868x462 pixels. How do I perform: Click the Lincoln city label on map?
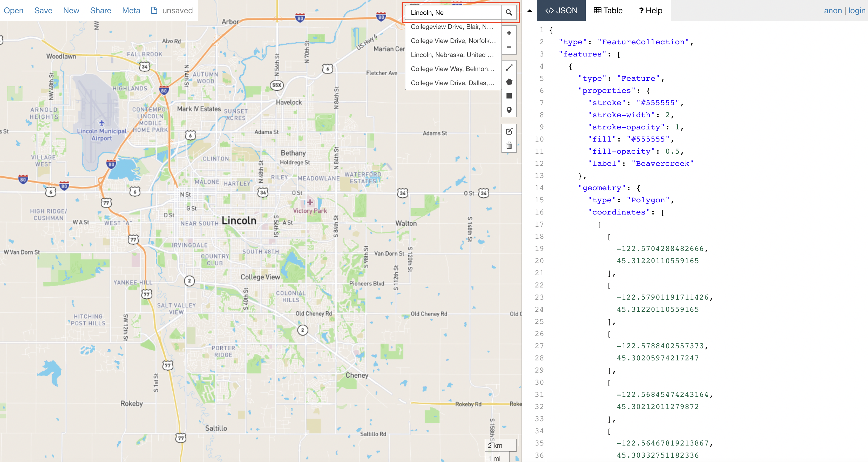click(x=239, y=220)
